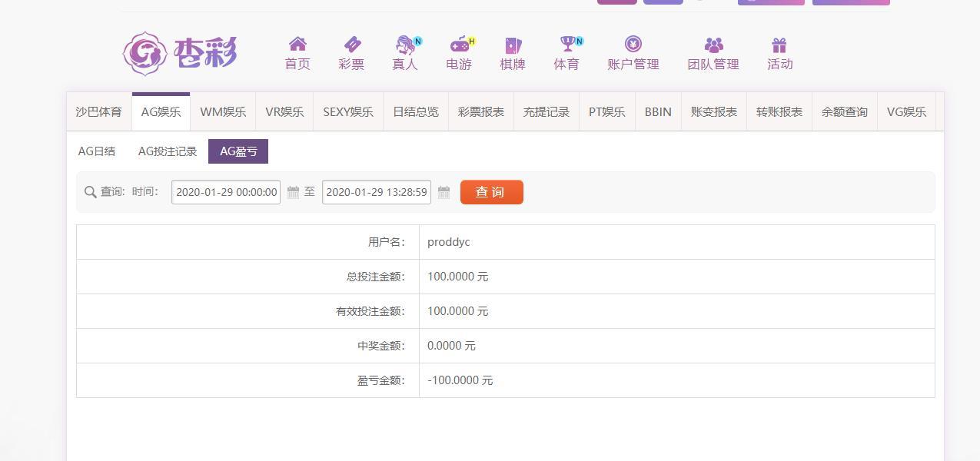Open the 电游 gamepad icon
The height and width of the screenshot is (461, 980).
pos(459,45)
